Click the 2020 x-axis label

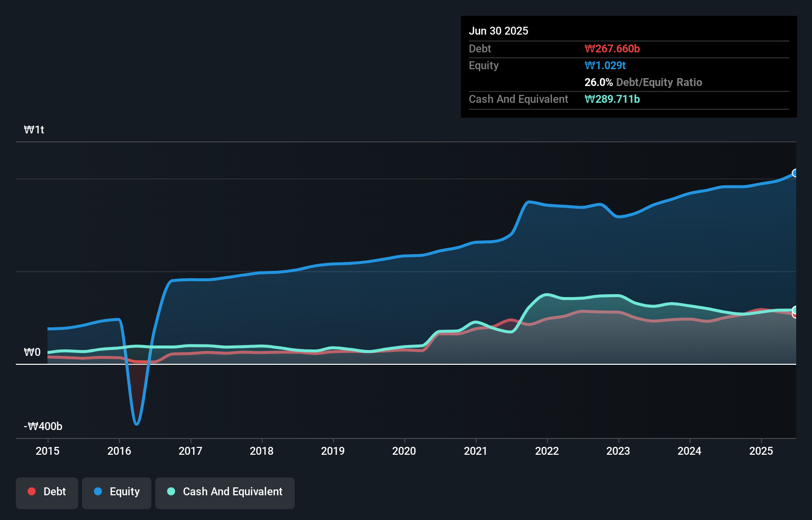pyautogui.click(x=404, y=451)
